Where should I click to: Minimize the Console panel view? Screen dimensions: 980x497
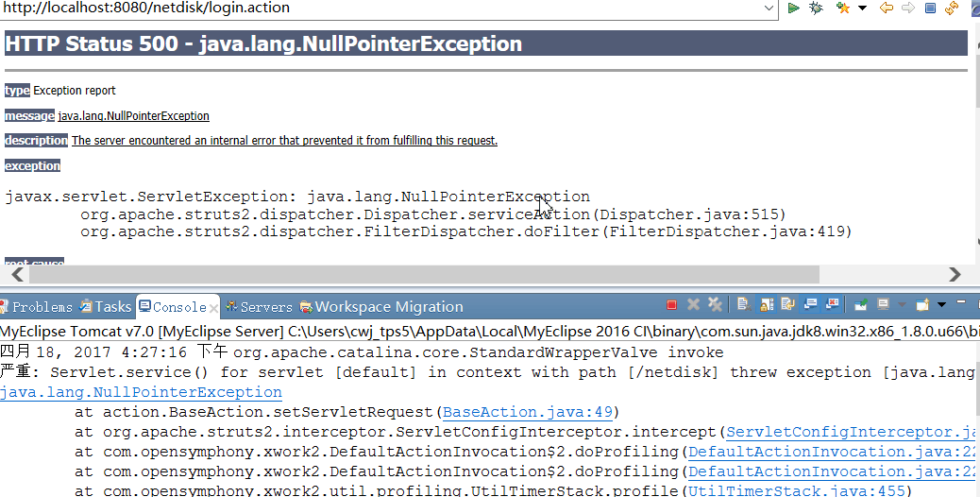(x=960, y=302)
